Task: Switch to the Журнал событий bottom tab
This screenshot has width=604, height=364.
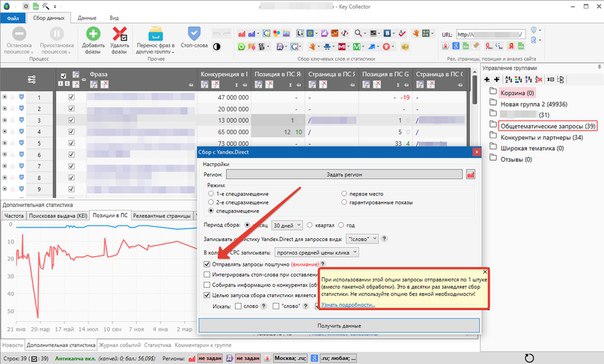Action: click(119, 345)
